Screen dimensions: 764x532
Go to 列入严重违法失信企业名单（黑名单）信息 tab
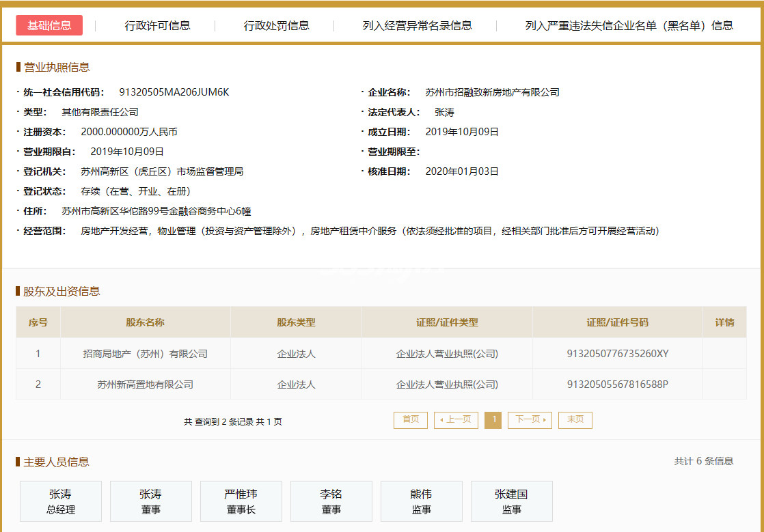[x=629, y=25]
